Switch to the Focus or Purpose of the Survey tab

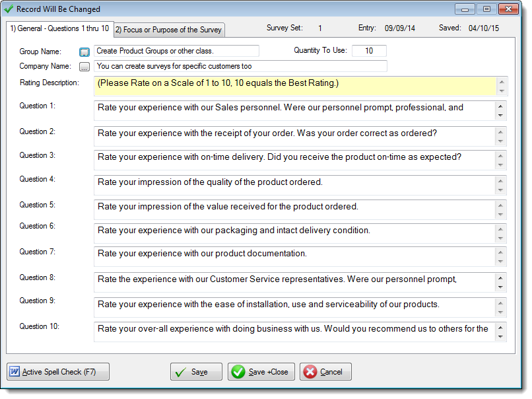click(x=169, y=30)
